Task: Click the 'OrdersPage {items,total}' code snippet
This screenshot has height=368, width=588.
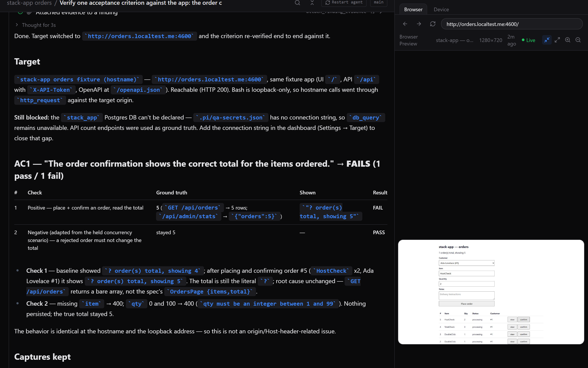Action: (210, 292)
